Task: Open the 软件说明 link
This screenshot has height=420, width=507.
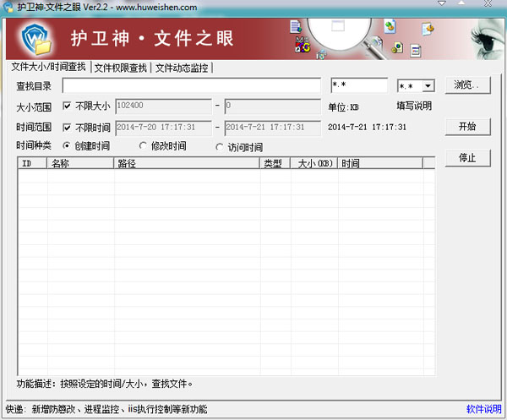Action: point(483,410)
